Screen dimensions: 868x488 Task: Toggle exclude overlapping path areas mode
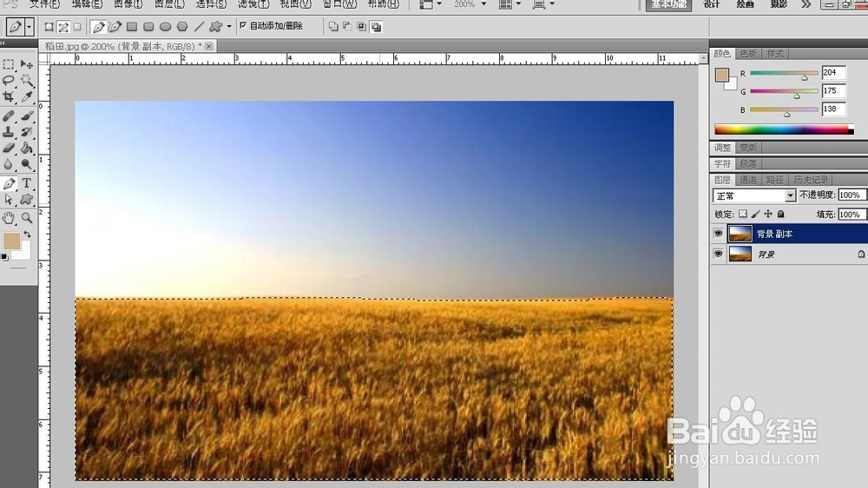(377, 27)
